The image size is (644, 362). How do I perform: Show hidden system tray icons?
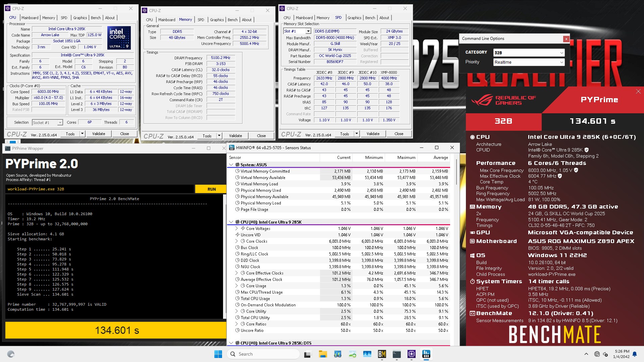click(586, 354)
